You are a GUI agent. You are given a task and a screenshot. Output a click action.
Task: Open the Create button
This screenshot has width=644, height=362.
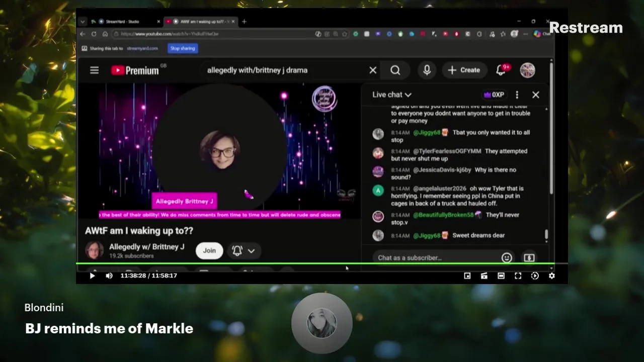(463, 70)
